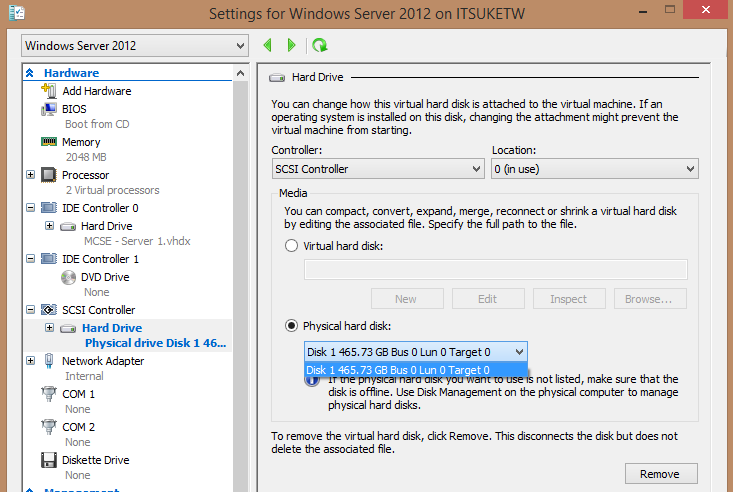The height and width of the screenshot is (492, 733).
Task: Click the Diskette Drive floppy icon
Action: [x=49, y=460]
